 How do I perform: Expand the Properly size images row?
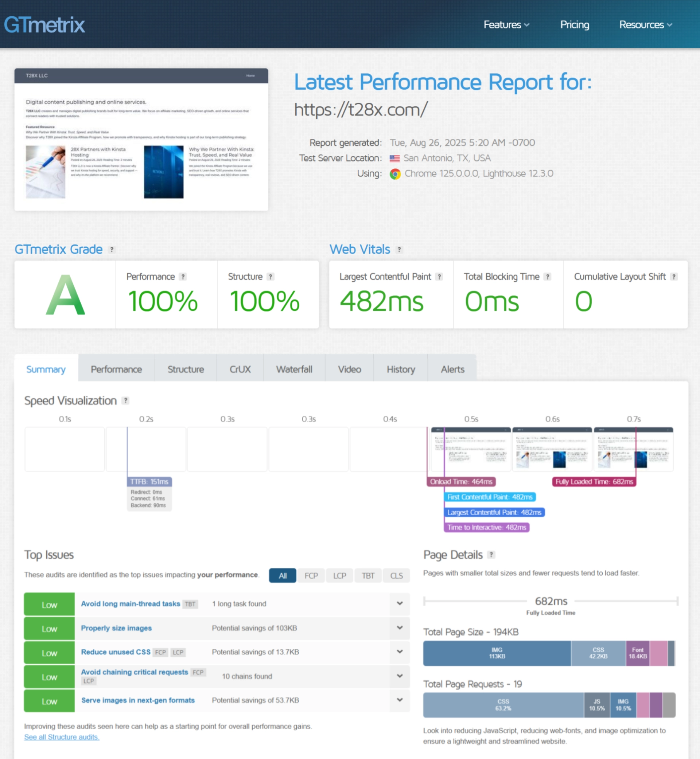[x=400, y=628]
